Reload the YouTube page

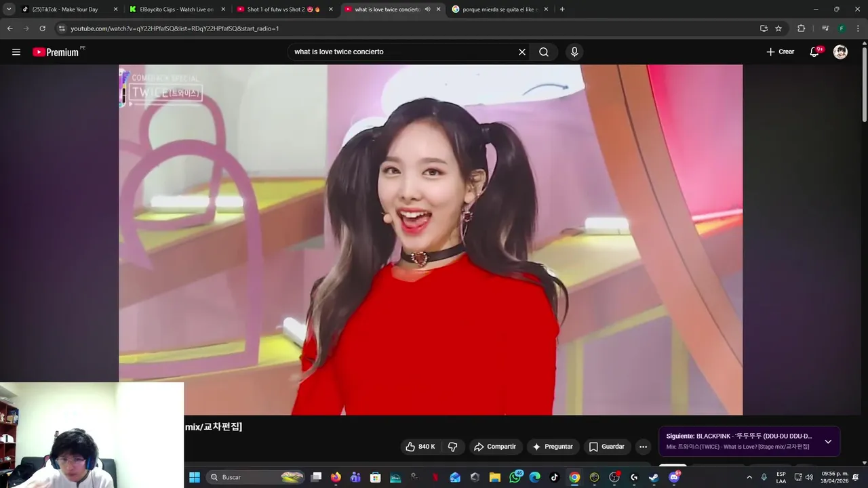[x=42, y=28]
